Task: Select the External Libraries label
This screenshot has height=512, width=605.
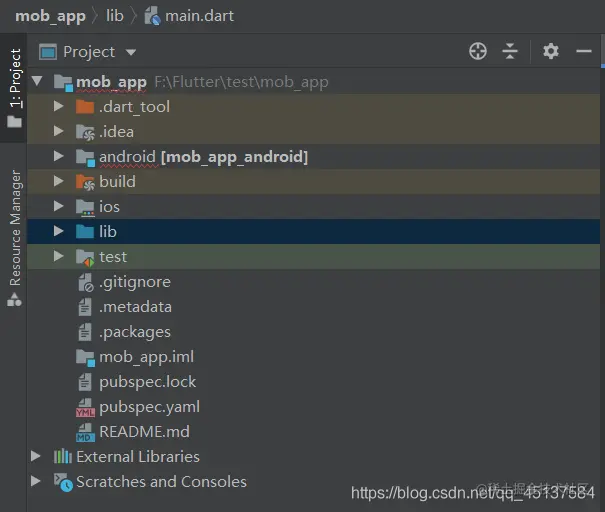Action: [138, 457]
